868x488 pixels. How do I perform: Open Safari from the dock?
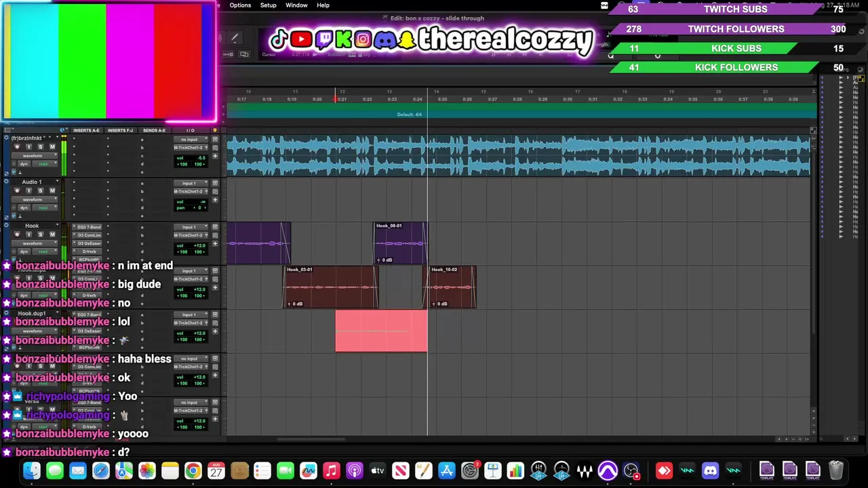[x=101, y=470]
